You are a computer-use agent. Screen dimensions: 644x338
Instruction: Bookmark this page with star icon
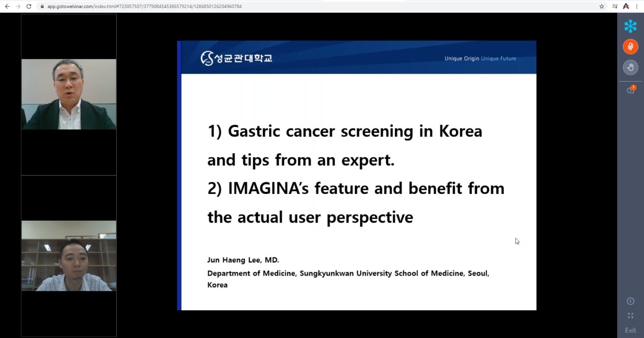pyautogui.click(x=602, y=7)
